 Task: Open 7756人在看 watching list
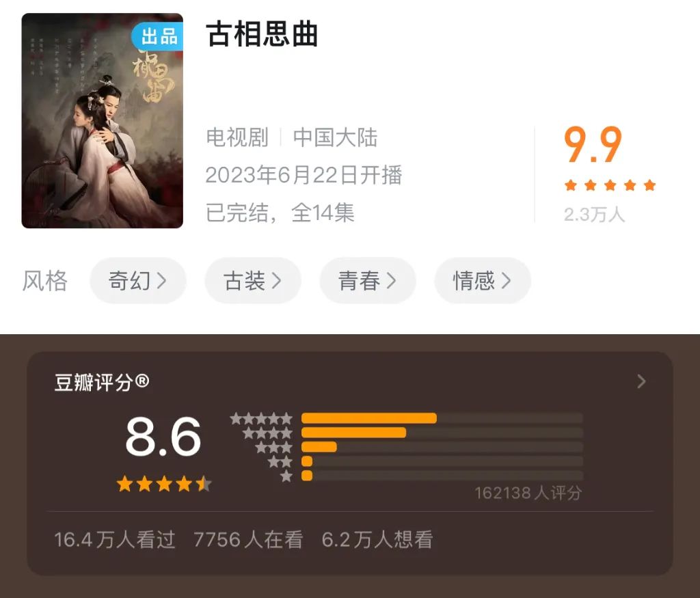point(248,539)
